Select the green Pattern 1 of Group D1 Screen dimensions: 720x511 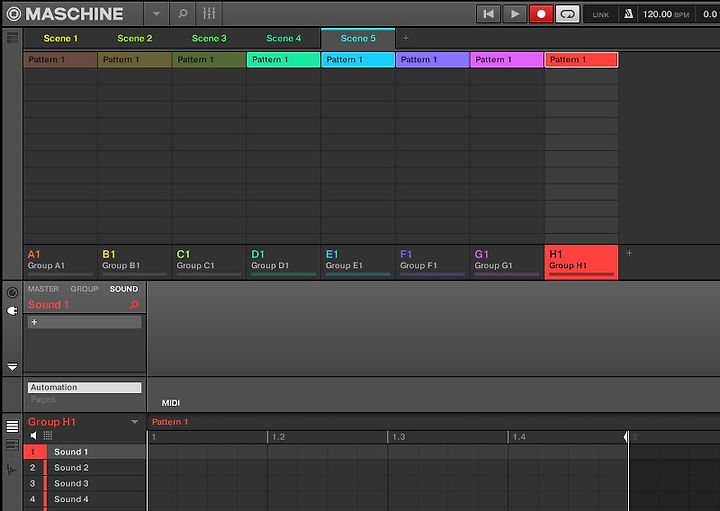click(283, 60)
